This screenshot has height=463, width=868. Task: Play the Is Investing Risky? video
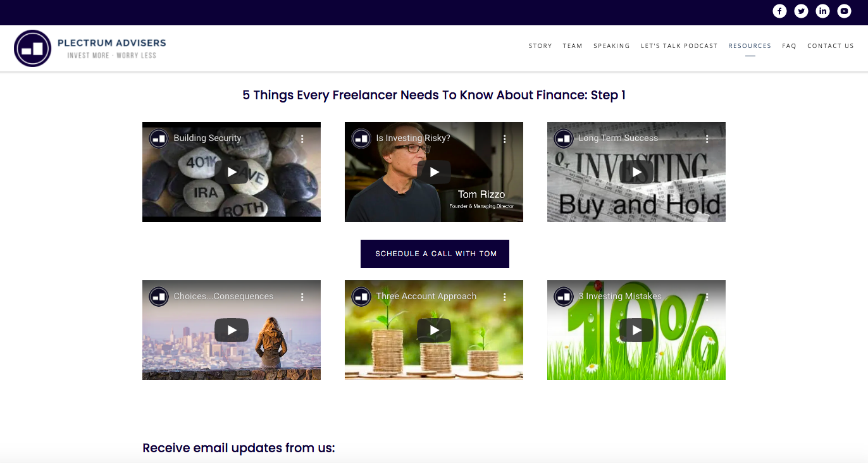(434, 172)
